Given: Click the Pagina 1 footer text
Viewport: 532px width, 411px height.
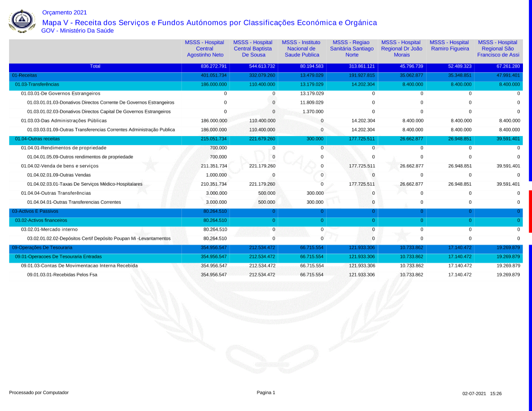Looking at the screenshot, I should [x=266, y=392].
